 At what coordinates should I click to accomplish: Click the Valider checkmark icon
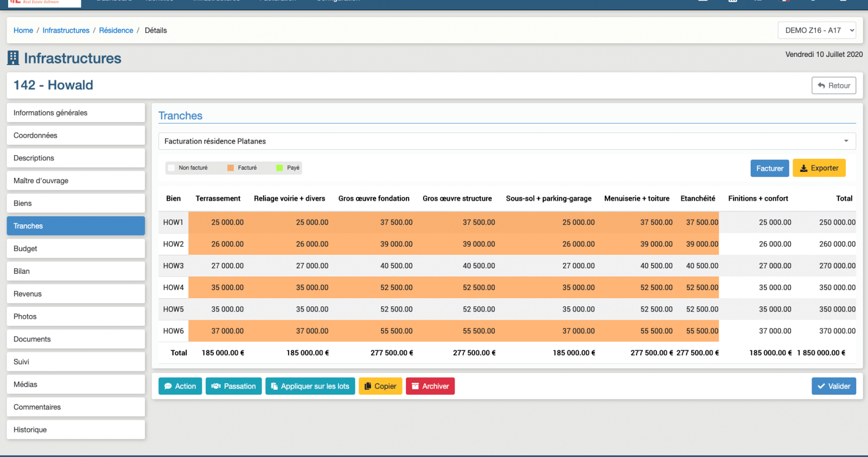821,387
